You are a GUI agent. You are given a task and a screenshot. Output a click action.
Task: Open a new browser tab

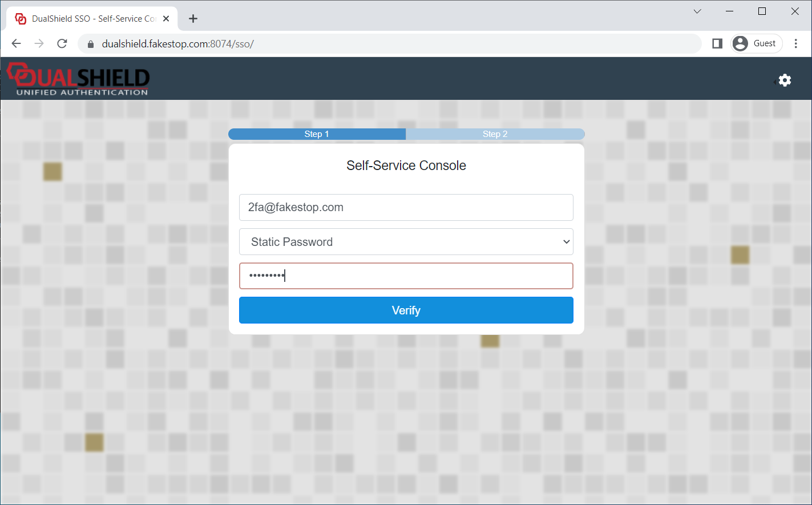point(193,19)
